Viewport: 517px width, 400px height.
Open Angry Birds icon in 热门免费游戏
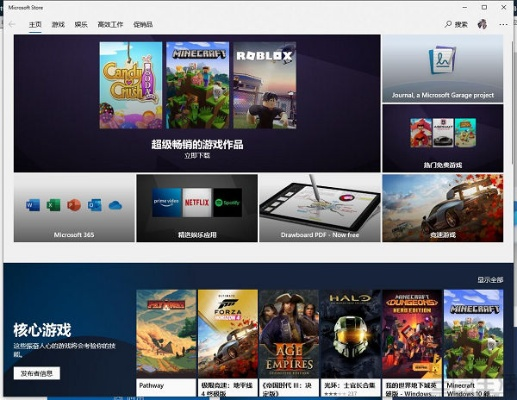pyautogui.click(x=421, y=133)
